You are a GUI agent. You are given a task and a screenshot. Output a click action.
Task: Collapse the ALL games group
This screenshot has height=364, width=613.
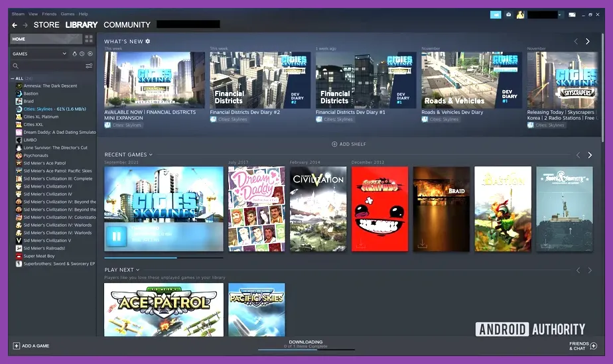13,78
